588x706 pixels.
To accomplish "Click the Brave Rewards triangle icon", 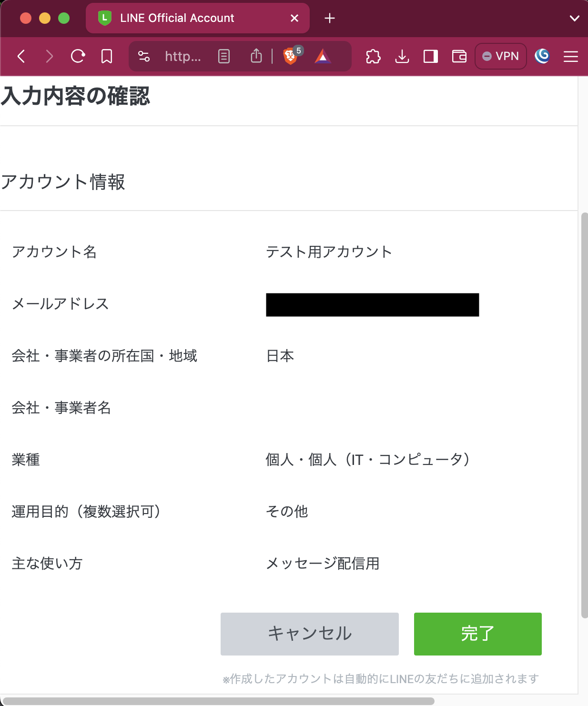I will pyautogui.click(x=324, y=56).
